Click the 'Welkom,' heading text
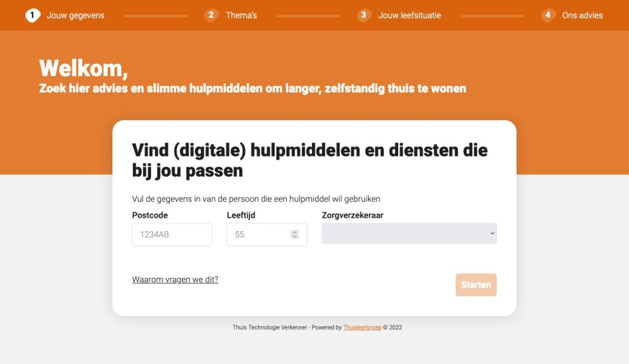This screenshot has height=364, width=629. pos(84,68)
